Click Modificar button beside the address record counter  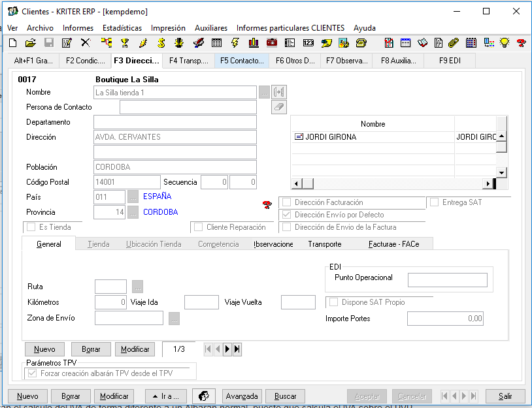(x=135, y=349)
